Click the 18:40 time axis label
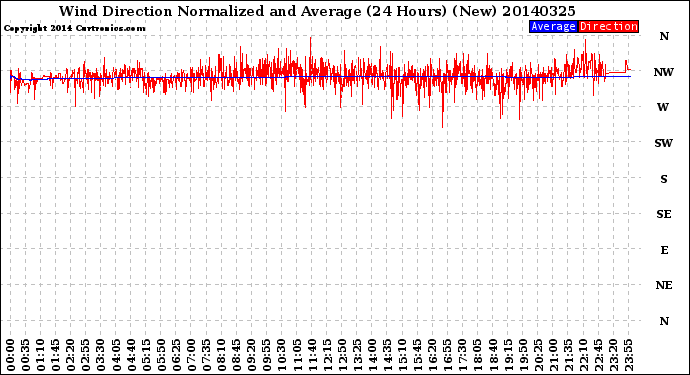Image resolution: width=690 pixels, height=375 pixels. pos(493,355)
